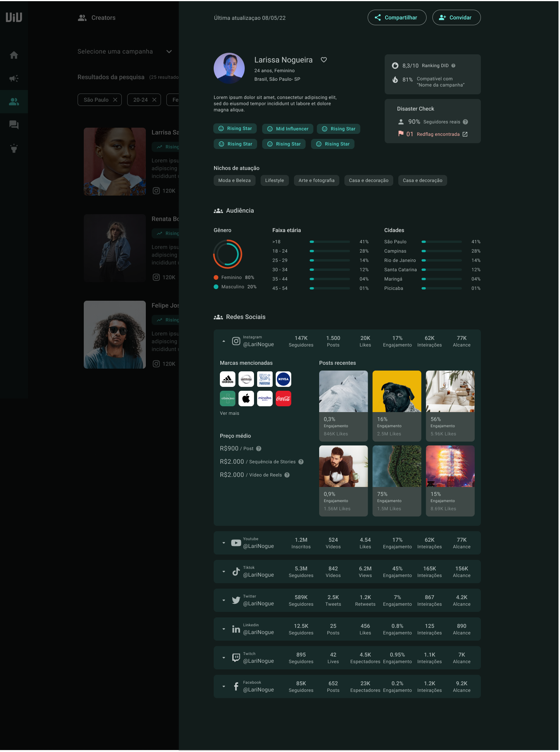Click the Redflag encontrada link
This screenshot has width=560, height=752.
tap(438, 134)
